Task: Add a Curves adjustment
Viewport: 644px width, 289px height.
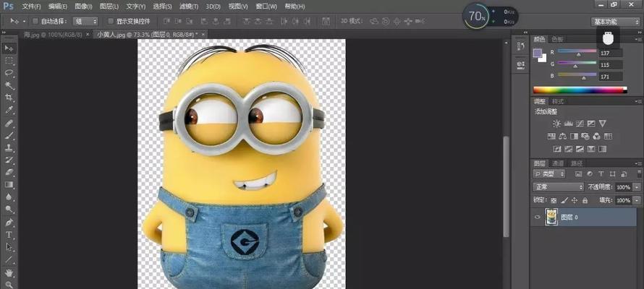Action: tap(580, 124)
